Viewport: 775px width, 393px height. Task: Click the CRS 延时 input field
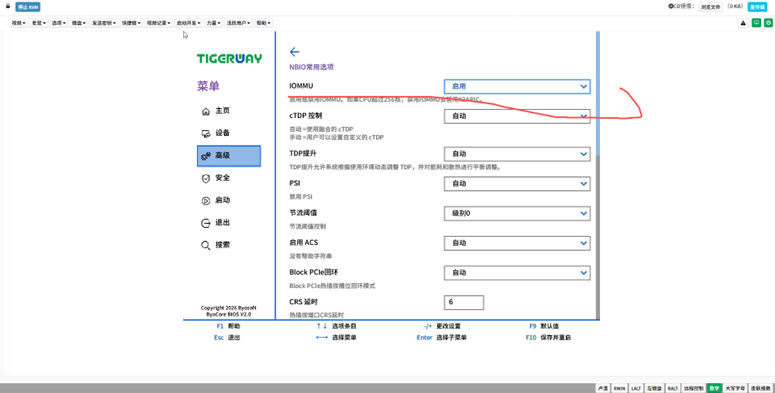tap(464, 302)
